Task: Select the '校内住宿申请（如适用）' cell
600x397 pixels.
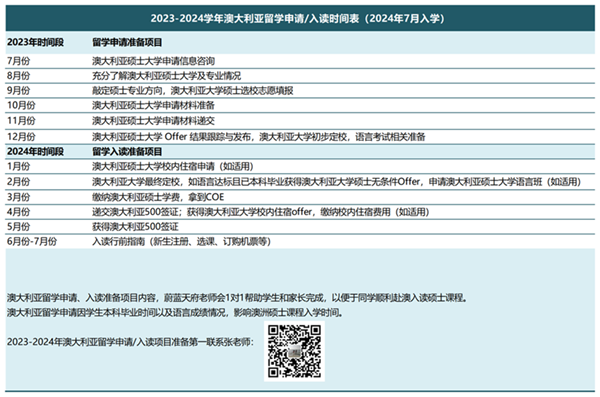Action: (173, 166)
